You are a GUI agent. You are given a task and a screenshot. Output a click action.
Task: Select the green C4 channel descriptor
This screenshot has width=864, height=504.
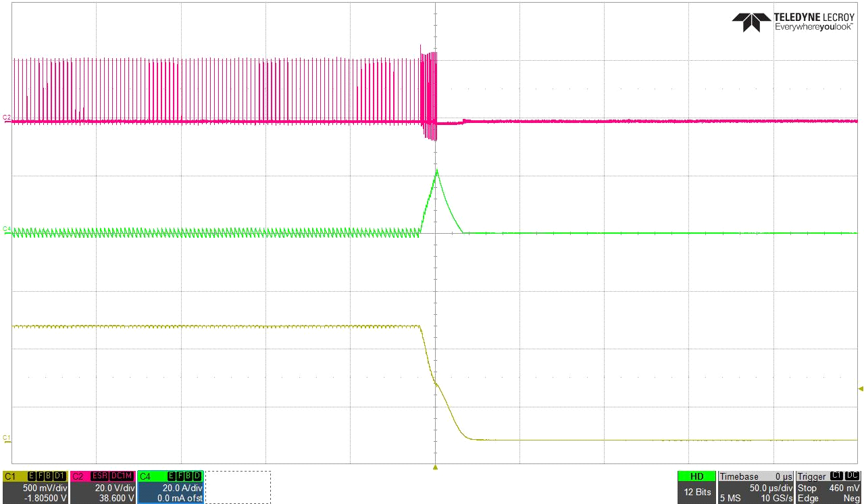pos(170,487)
